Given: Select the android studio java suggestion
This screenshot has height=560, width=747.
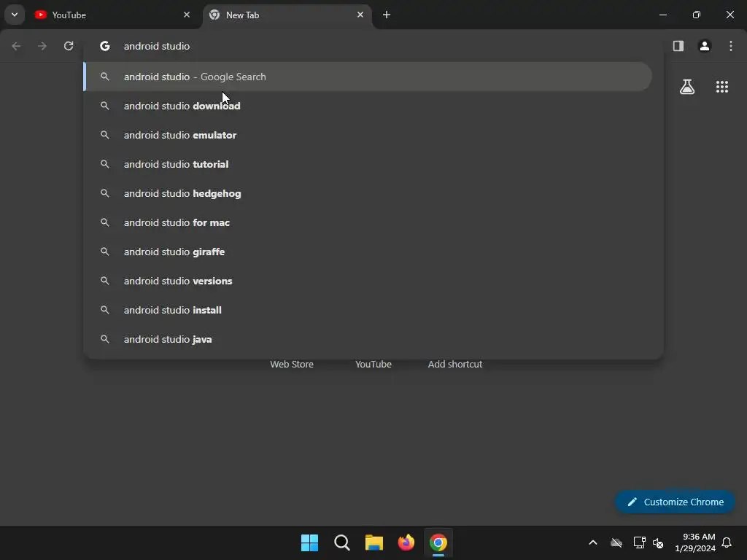Looking at the screenshot, I should (368, 340).
